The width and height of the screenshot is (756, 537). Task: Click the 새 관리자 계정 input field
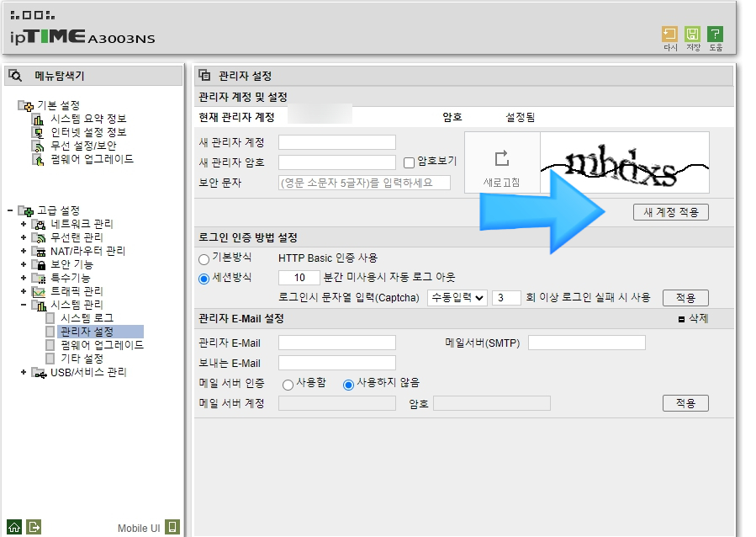pyautogui.click(x=337, y=142)
